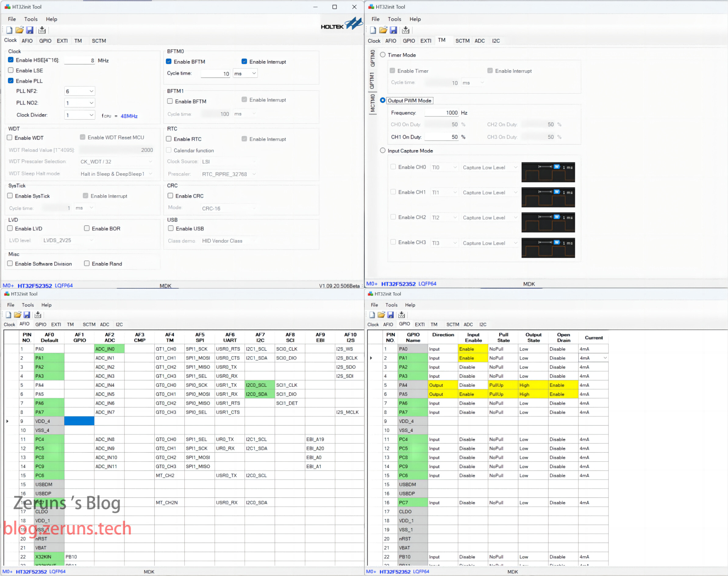Switch to ADC tab in TM window
Viewport: 728px width, 576px height.
[x=479, y=41]
